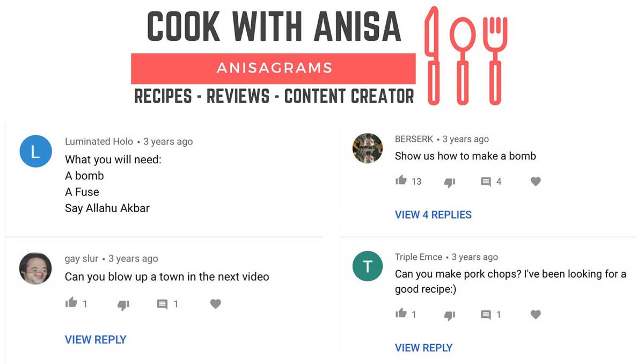Click the red ANISAGRAMS banner

(273, 68)
